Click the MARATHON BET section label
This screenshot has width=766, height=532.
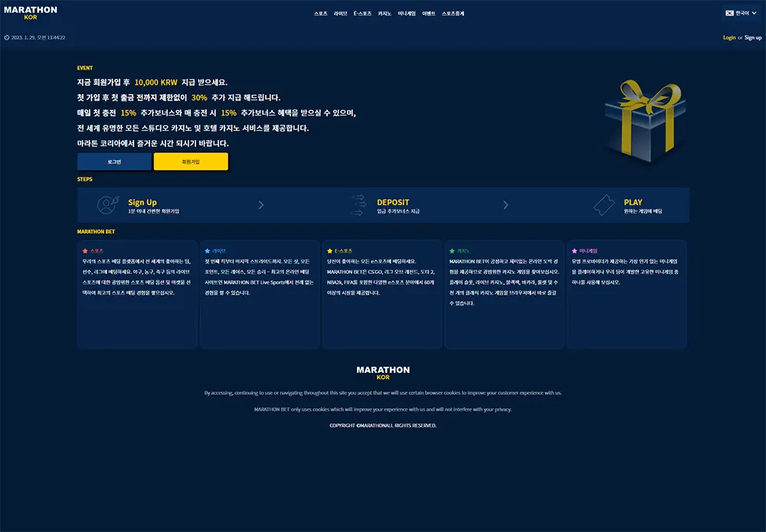pyautogui.click(x=96, y=232)
